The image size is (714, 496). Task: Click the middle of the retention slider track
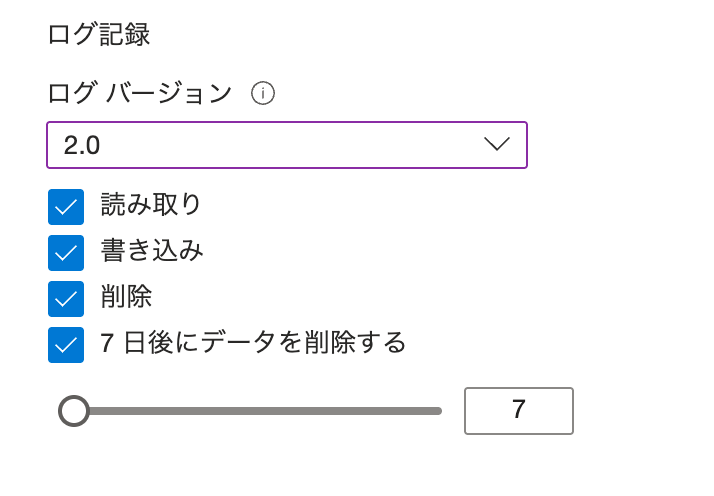[258, 411]
